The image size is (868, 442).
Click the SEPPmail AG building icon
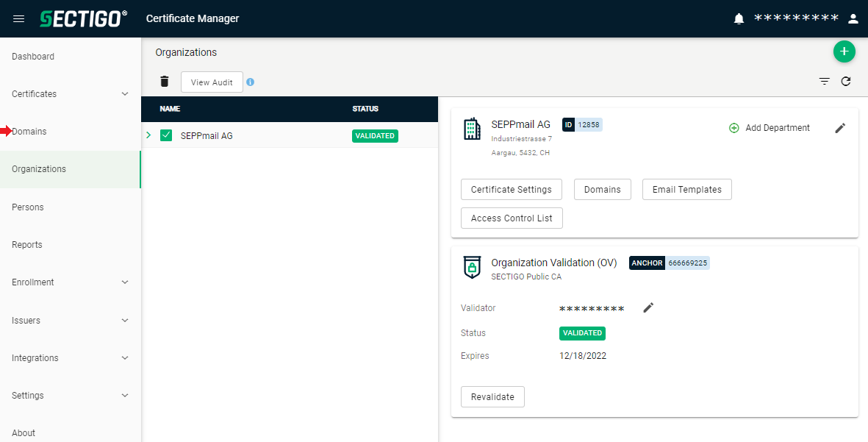[x=472, y=129]
